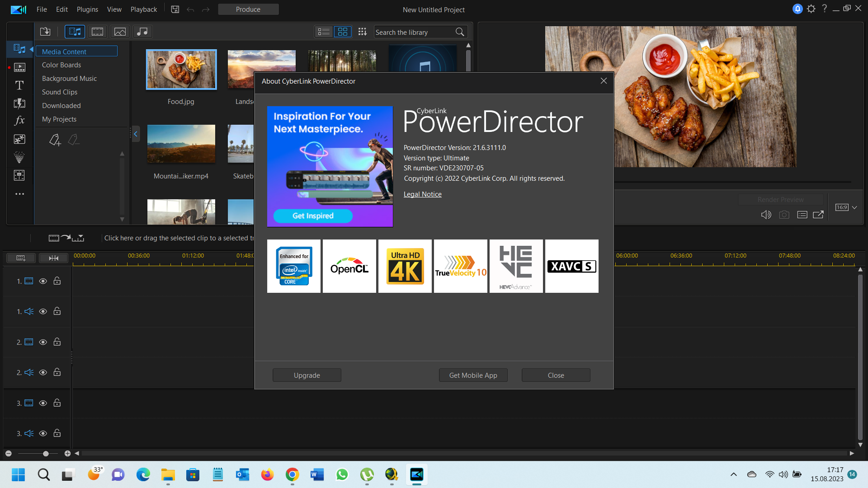Open the Plugins menu

coord(87,9)
